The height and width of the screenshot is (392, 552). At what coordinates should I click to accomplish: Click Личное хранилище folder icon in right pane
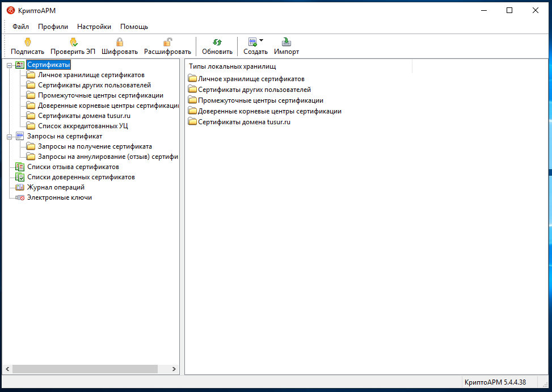tap(192, 78)
